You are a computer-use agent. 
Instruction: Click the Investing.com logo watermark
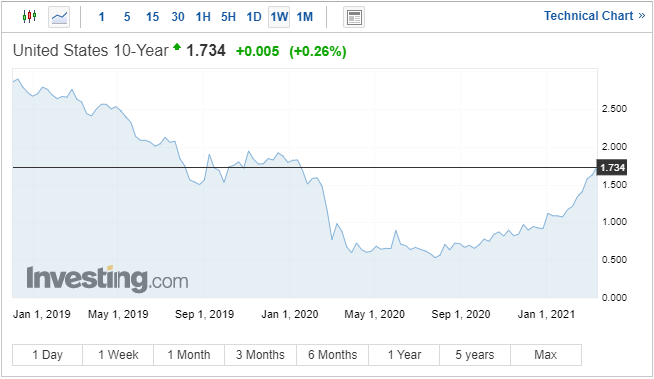tap(107, 279)
